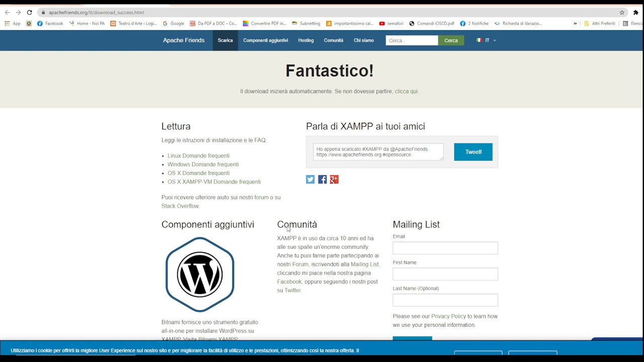Open the Teatro d'Arte bookmark

[134, 24]
